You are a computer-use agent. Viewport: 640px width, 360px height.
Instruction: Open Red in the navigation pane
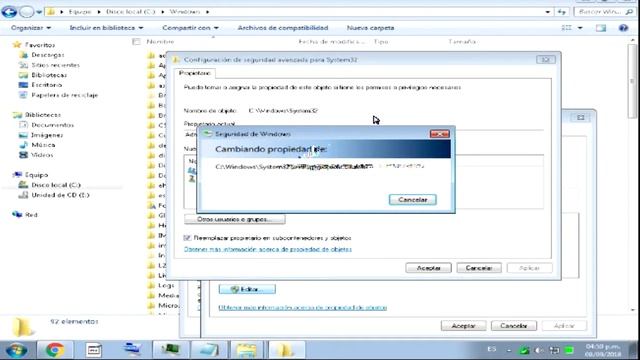tap(31, 215)
